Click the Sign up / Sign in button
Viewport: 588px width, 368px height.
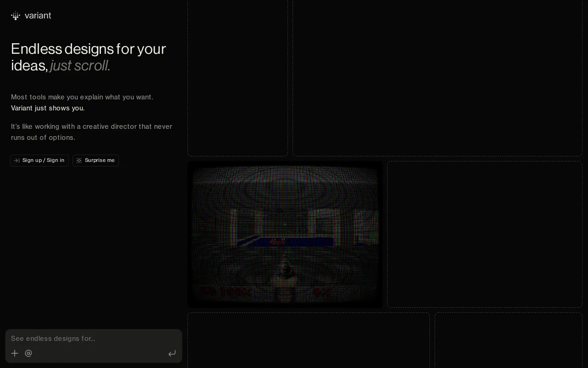coord(40,161)
